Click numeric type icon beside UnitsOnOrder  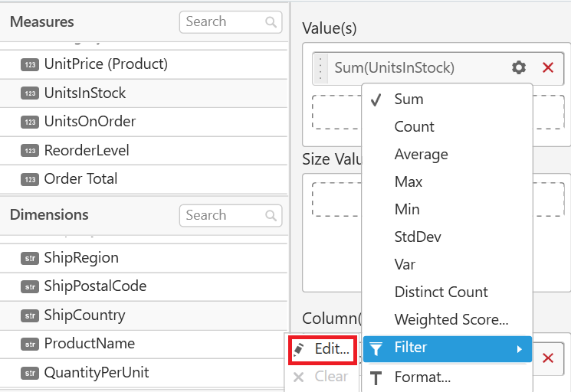click(x=30, y=122)
